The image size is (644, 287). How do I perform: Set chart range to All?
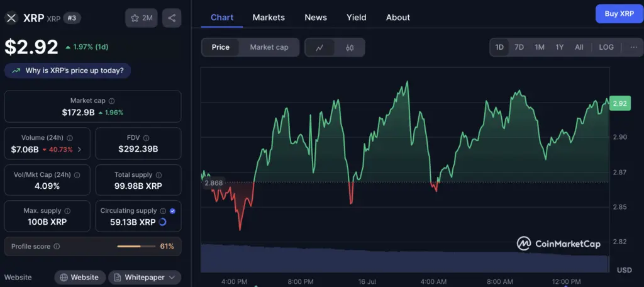(579, 47)
